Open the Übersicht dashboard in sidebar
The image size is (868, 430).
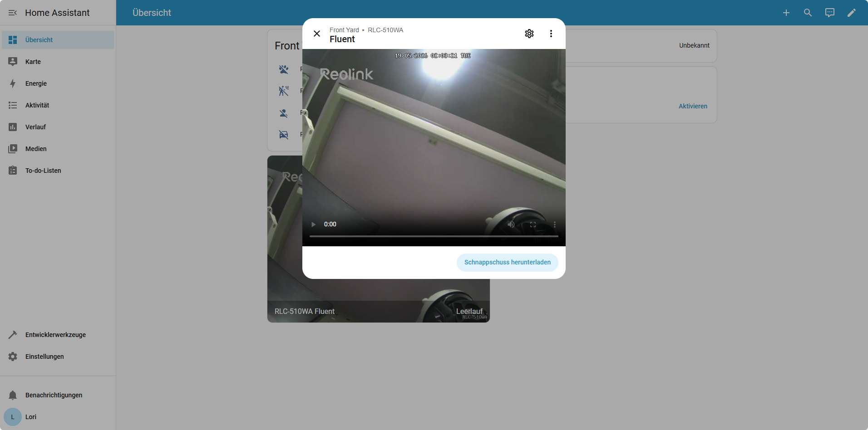[x=58, y=40]
